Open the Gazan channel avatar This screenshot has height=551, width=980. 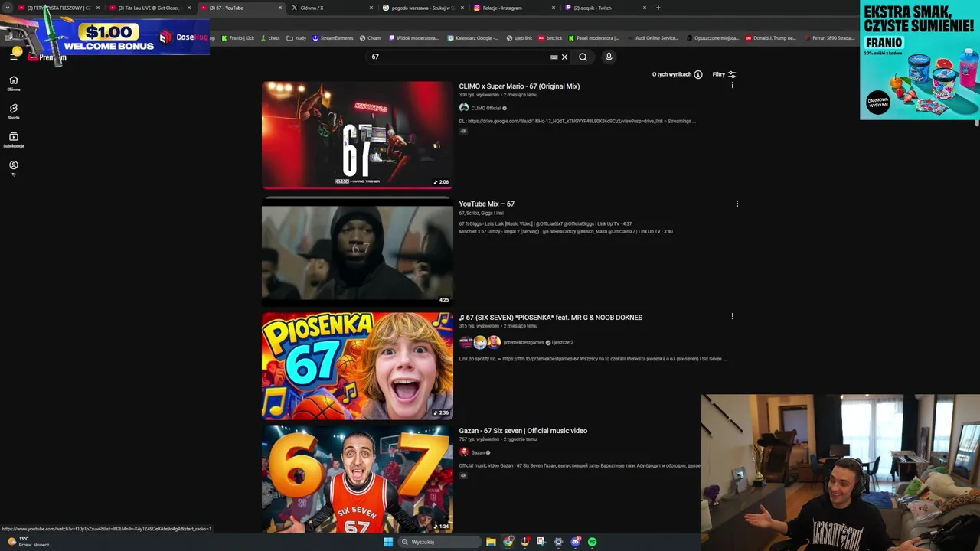464,452
